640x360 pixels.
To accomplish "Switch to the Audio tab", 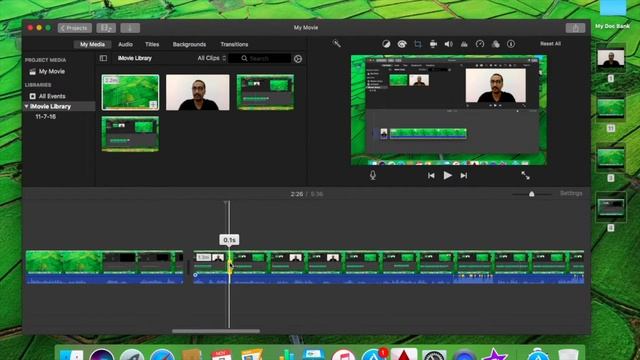I will click(125, 44).
